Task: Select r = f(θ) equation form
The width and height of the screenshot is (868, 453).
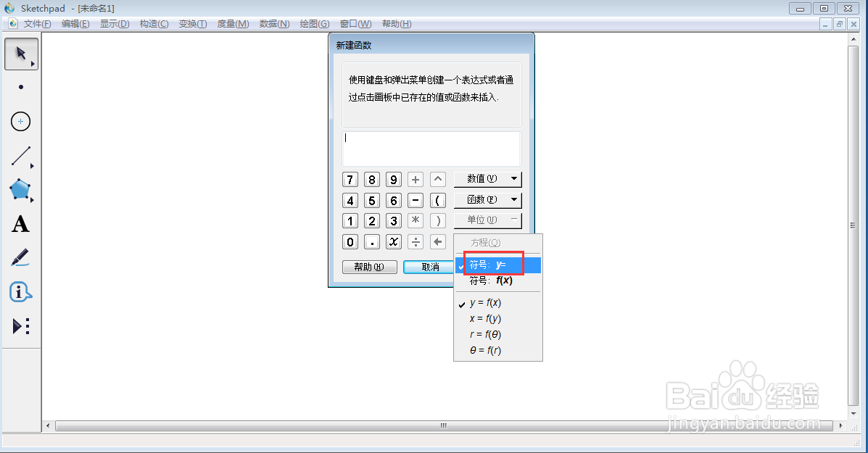Action: [x=497, y=335]
